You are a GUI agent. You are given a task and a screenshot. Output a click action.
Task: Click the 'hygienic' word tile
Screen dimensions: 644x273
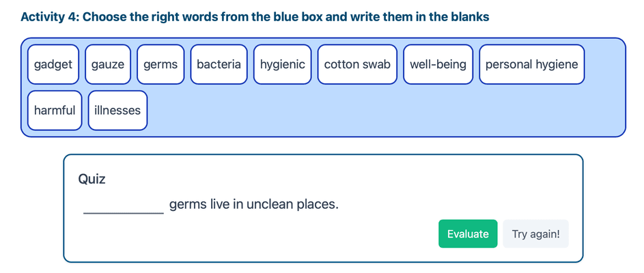point(283,64)
